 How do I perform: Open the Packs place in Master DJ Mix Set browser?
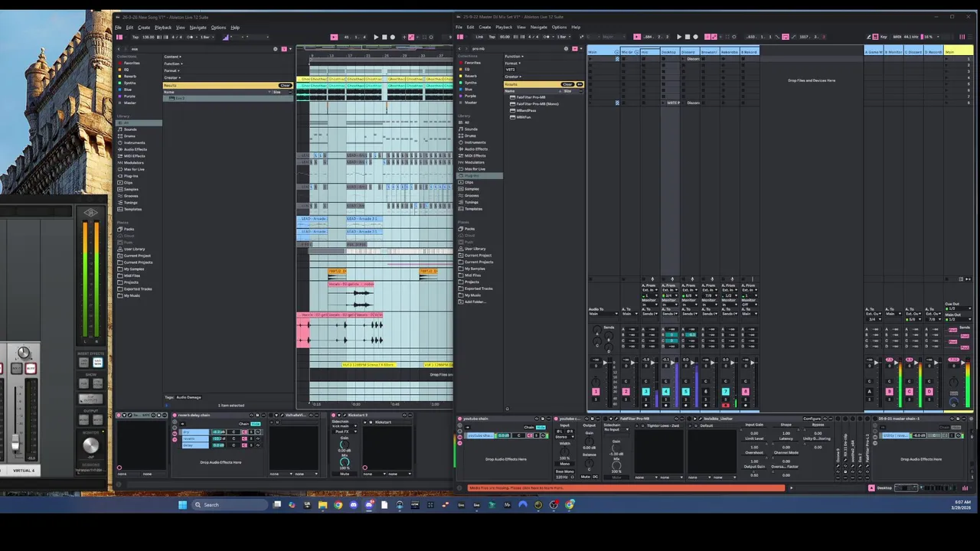click(x=470, y=229)
